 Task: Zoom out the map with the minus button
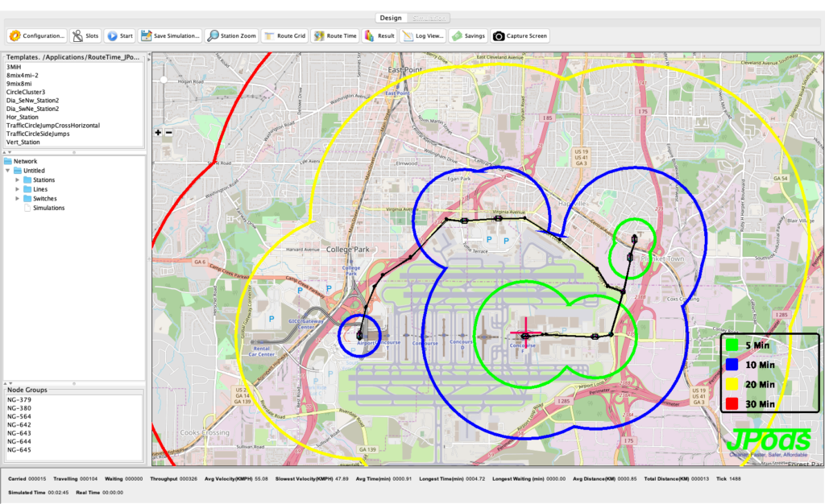(168, 132)
